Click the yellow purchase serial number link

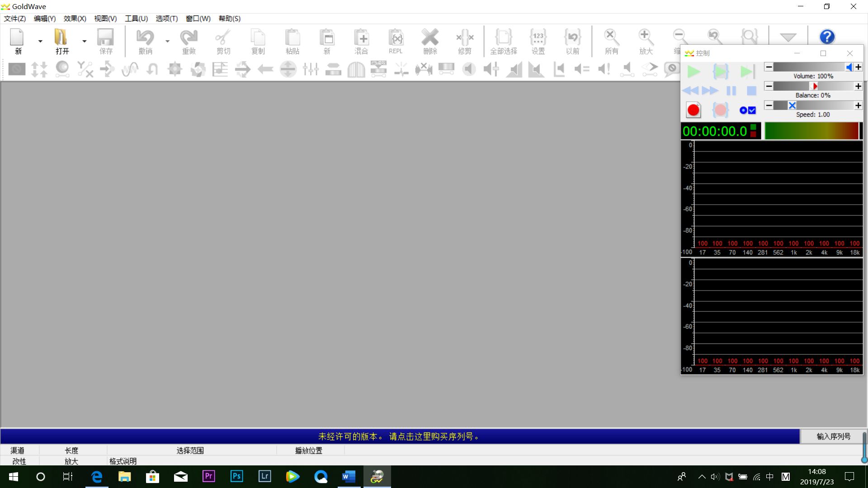click(399, 436)
